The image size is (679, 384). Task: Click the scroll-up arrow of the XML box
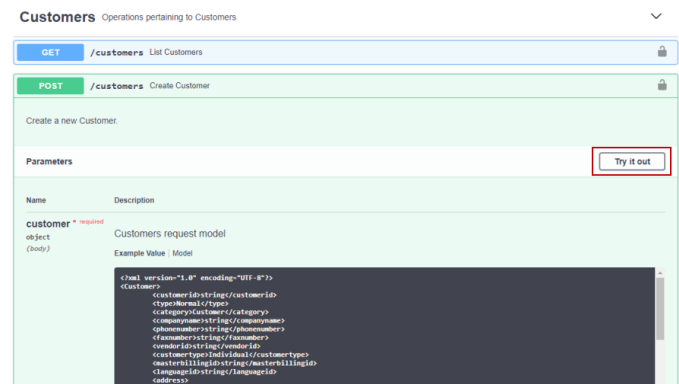point(660,273)
